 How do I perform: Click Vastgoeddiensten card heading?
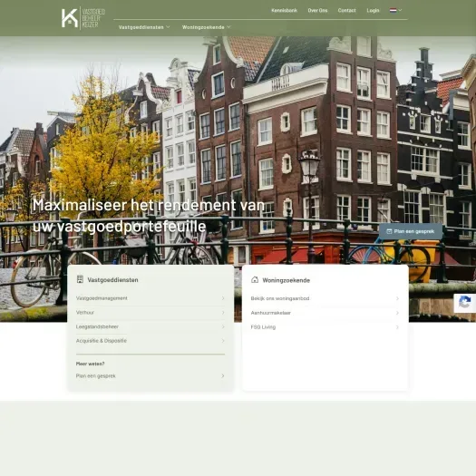coord(112,280)
